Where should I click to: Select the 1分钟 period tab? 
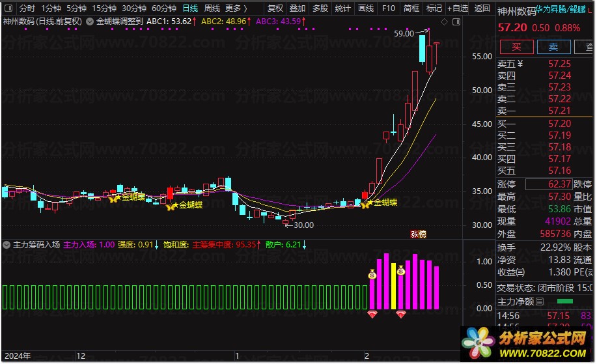click(x=51, y=8)
